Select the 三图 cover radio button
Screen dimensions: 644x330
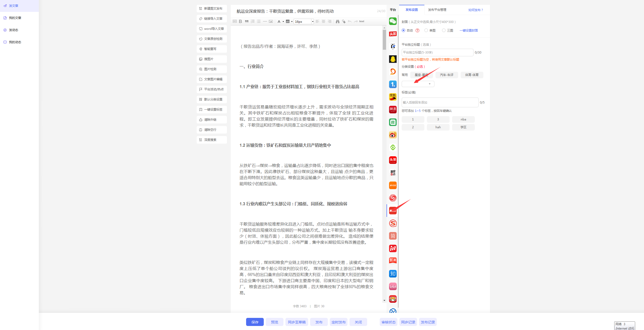(x=444, y=30)
